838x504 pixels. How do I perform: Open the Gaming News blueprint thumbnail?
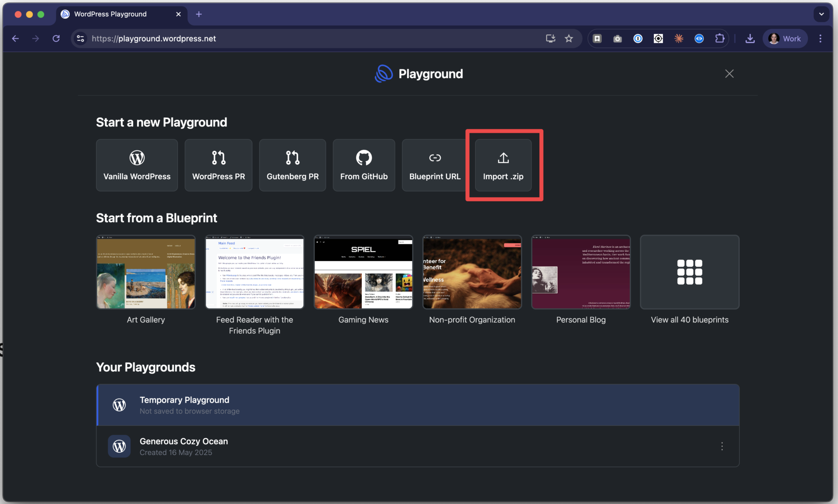coord(363,272)
